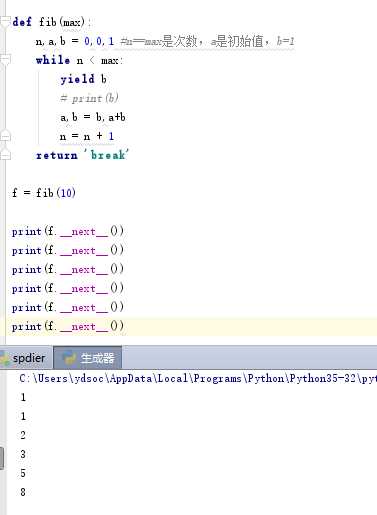377x515 pixels.
Task: Click the 'f = fib(10)' line
Action: (44, 193)
